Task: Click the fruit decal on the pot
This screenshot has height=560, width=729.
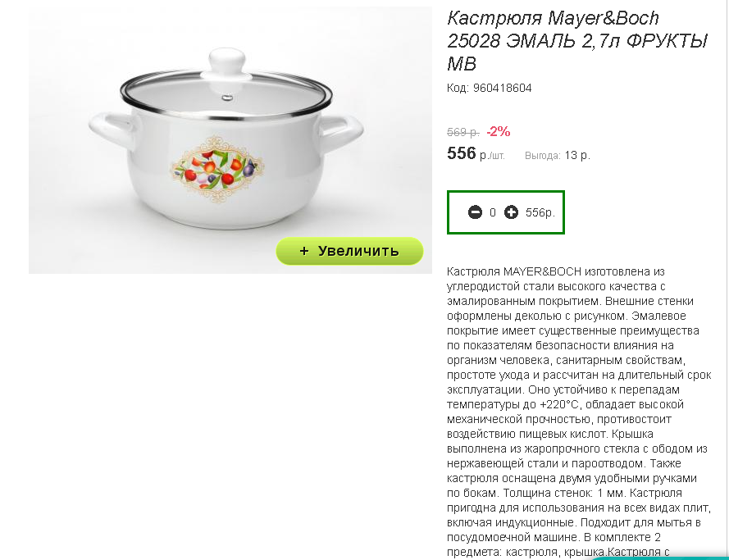Action: (217, 169)
